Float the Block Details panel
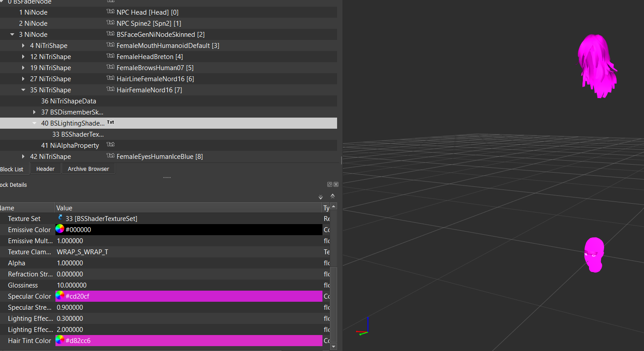The width and height of the screenshot is (644, 351). click(x=330, y=185)
